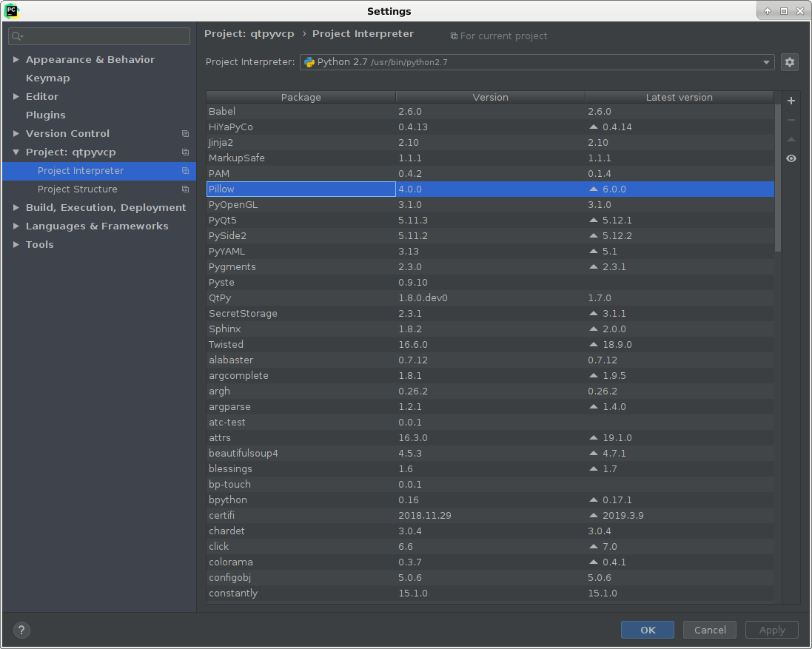The height and width of the screenshot is (649, 812).
Task: Expand the Editor section arrow
Action: (16, 97)
